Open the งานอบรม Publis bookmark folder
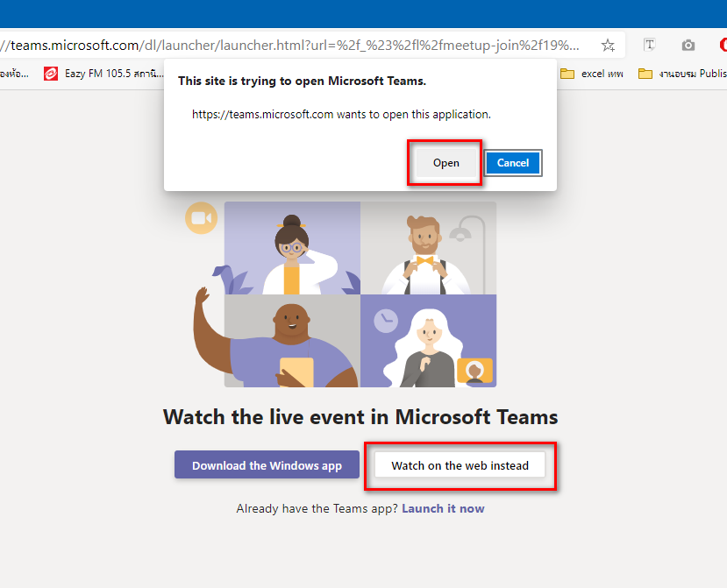 click(x=682, y=74)
